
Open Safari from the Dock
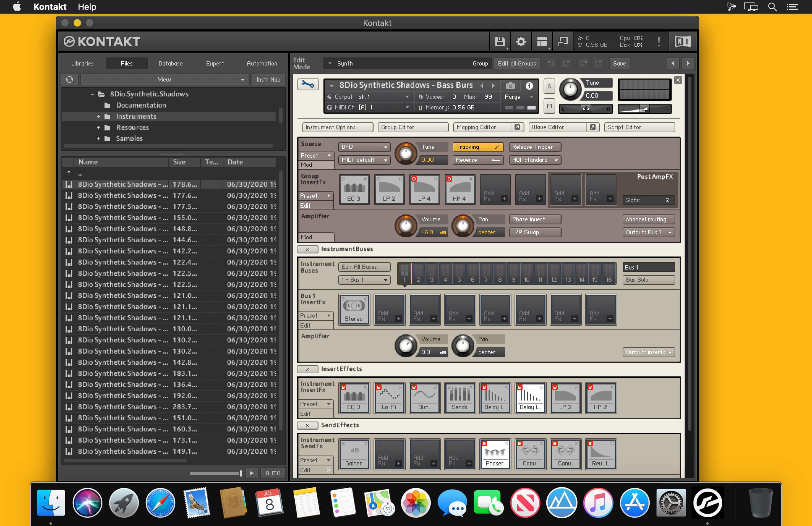point(160,503)
